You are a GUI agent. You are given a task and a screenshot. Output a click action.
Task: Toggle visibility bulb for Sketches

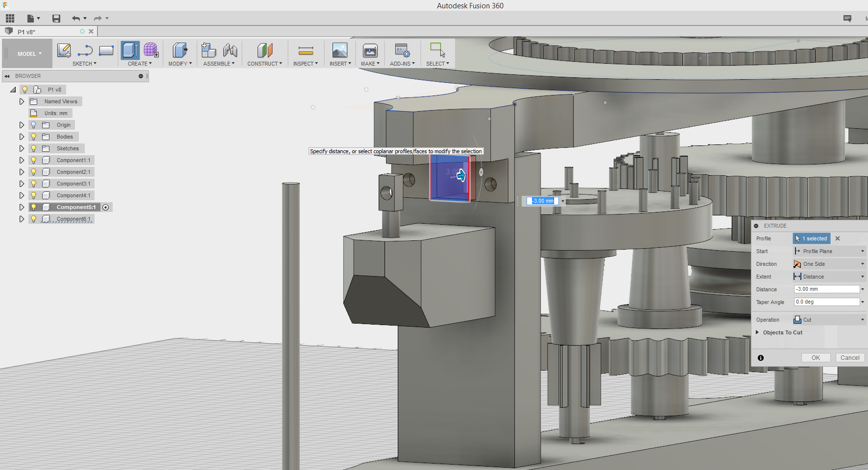click(x=34, y=148)
